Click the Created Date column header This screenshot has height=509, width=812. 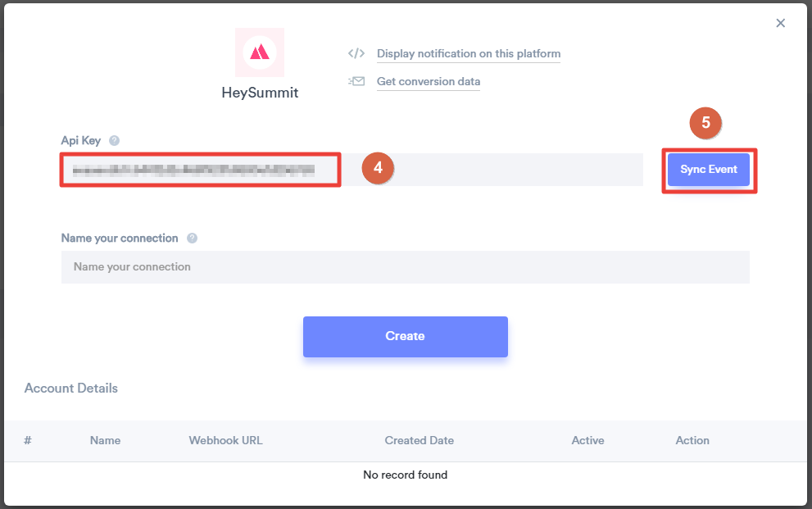pyautogui.click(x=419, y=441)
